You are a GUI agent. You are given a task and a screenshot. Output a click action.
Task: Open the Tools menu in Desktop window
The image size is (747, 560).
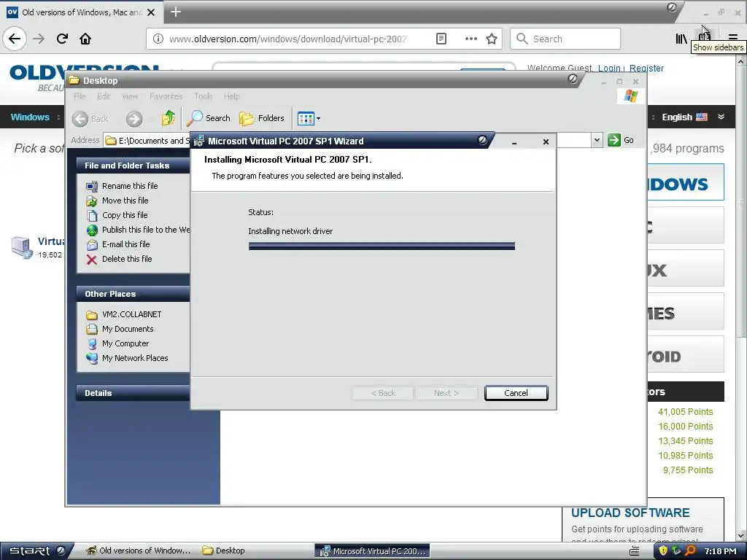pos(203,96)
